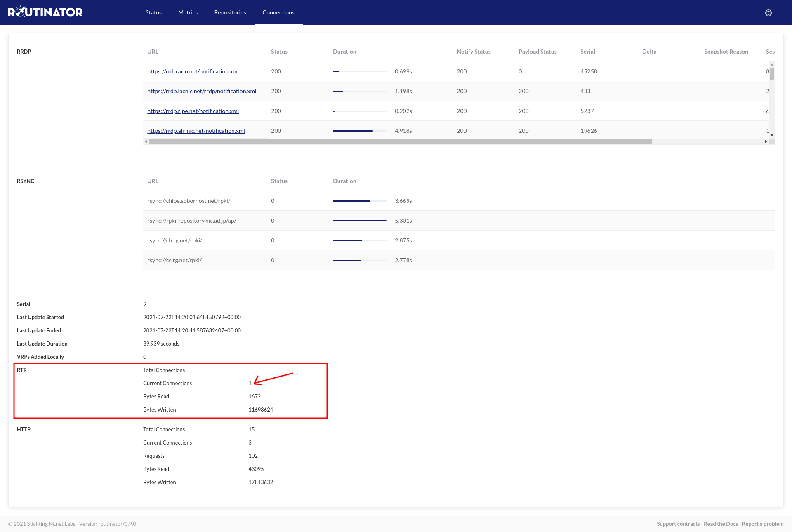Click the RRDP table scroll-down arrow

pos(772,135)
